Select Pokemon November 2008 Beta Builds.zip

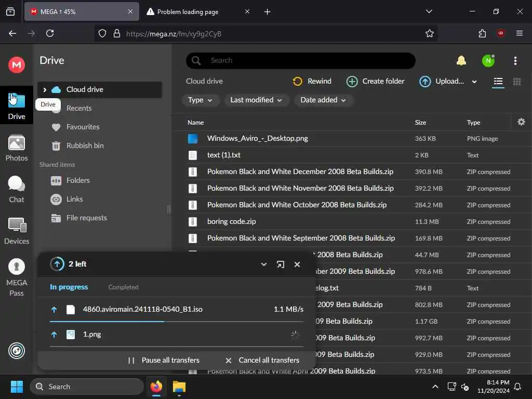click(353, 188)
